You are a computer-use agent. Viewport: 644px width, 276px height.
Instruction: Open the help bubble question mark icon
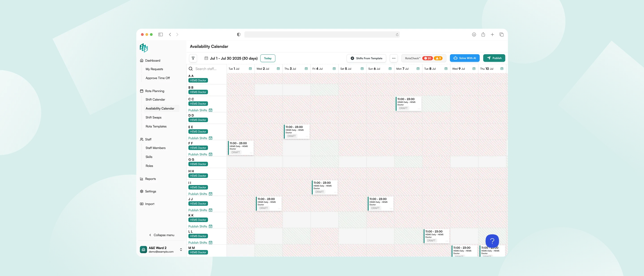point(492,241)
